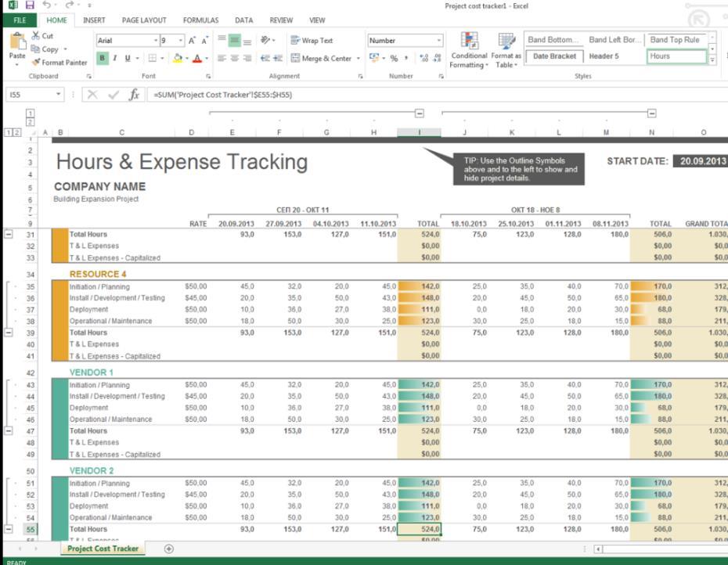
Task: Open the Name Box dropdown arrow
Action: [x=59, y=95]
